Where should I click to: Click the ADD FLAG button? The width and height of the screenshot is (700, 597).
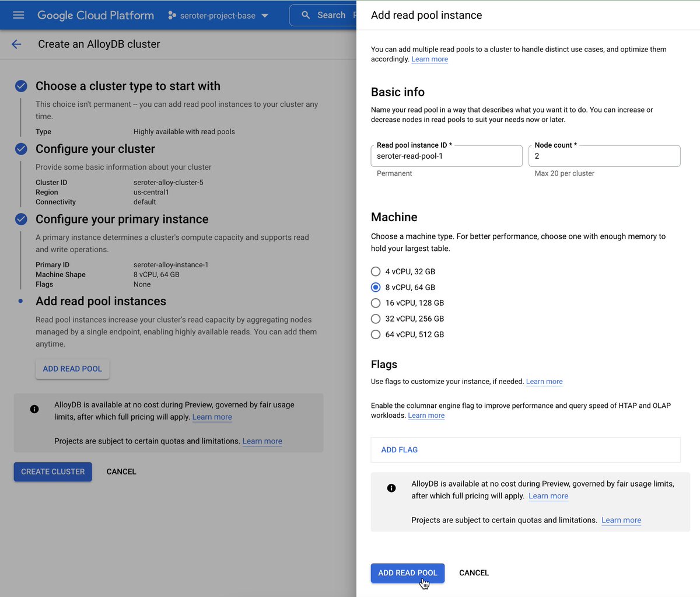[400, 450]
